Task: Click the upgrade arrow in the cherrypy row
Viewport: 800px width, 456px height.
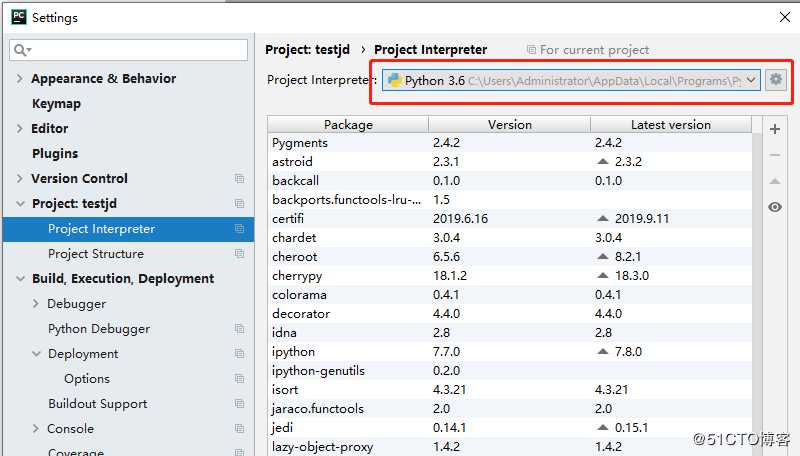Action: 603,276
